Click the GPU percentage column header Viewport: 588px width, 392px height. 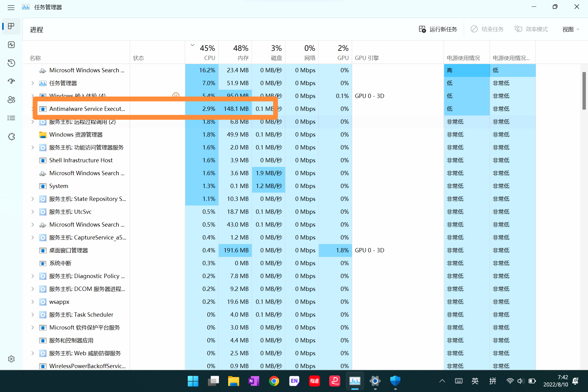(x=335, y=52)
